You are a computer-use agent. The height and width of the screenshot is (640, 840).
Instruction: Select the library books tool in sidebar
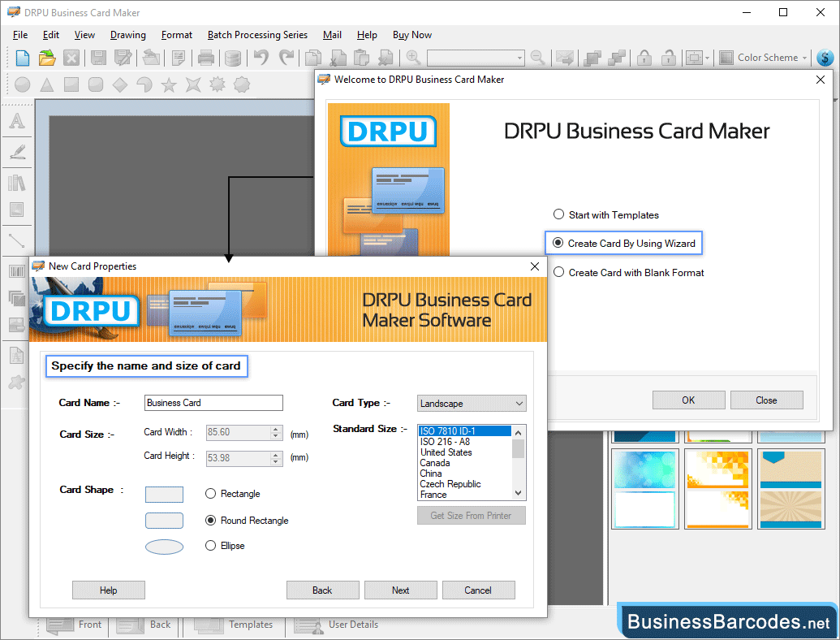point(17,183)
